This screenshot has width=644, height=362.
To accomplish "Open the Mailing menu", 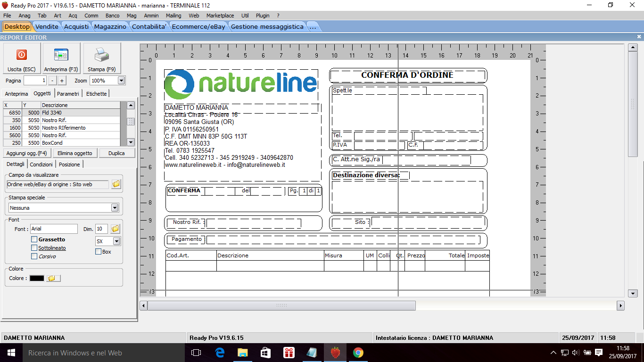I will coord(173,16).
